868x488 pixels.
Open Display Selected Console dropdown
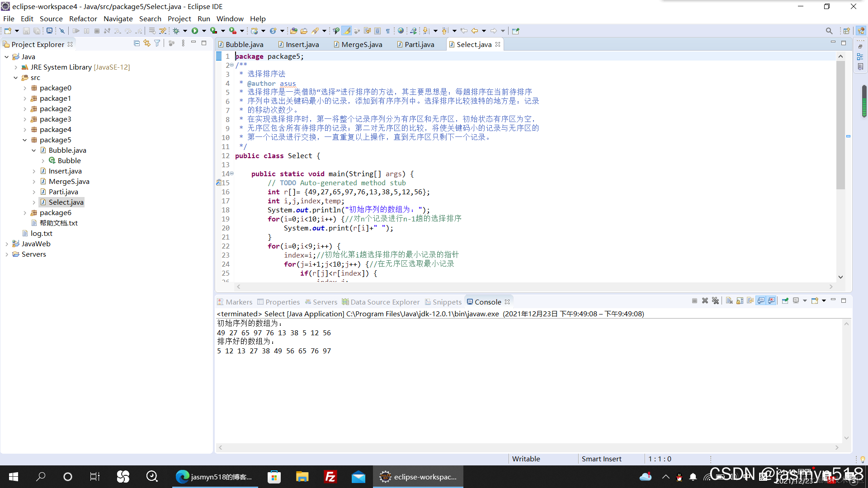coord(805,301)
